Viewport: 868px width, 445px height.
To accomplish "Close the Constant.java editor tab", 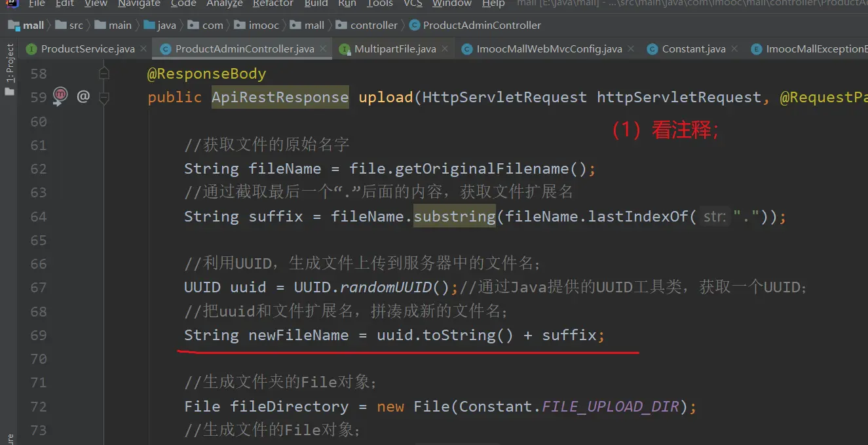I will click(735, 49).
